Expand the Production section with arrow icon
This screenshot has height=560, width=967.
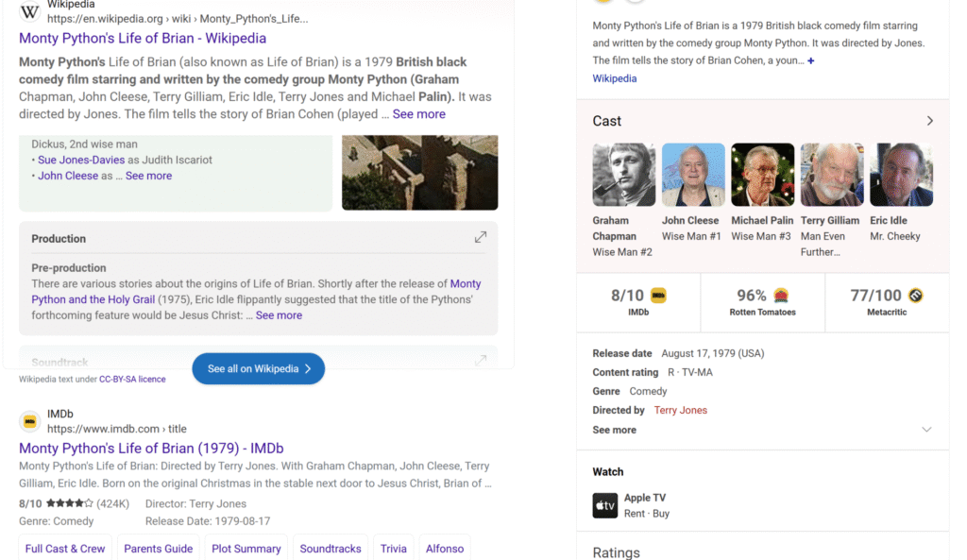[x=481, y=238]
